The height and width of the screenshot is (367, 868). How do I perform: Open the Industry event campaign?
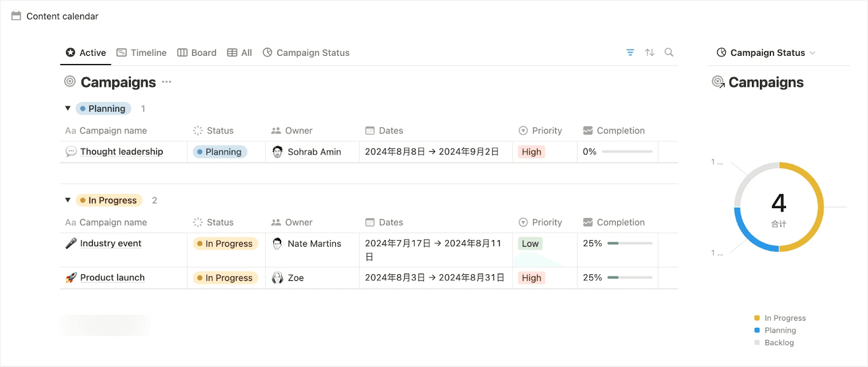coord(111,243)
